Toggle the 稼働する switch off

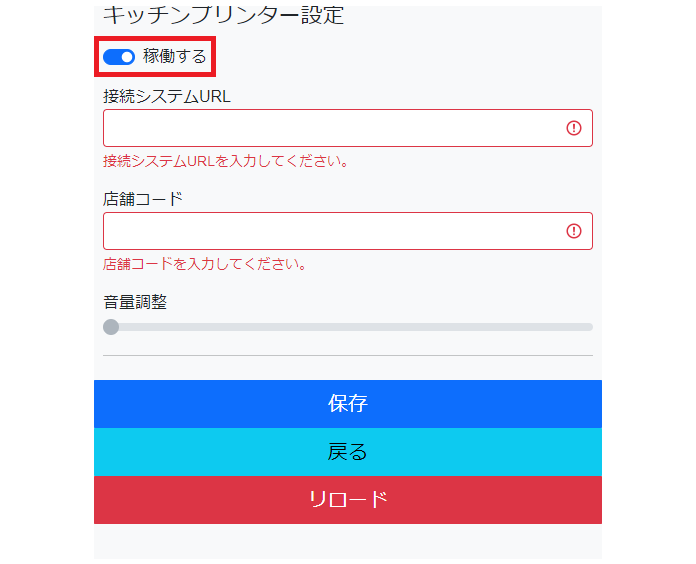point(119,57)
